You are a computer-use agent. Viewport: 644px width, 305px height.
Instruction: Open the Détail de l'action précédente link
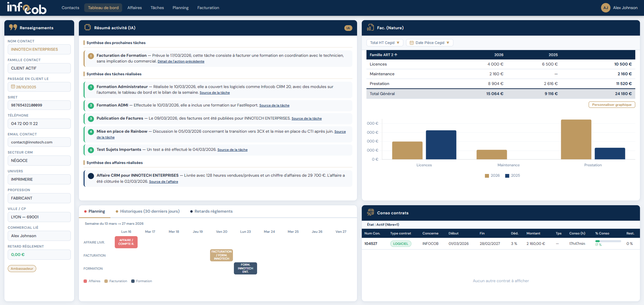[181, 61]
